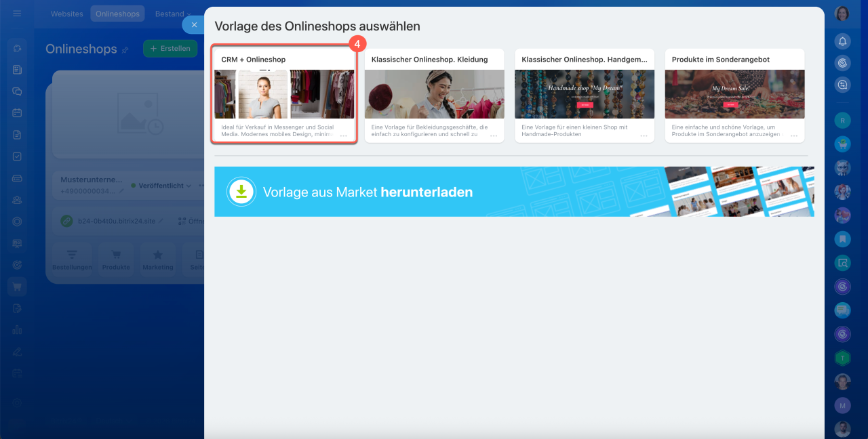
Task: Open the bar chart analytics icon in sidebar
Action: point(17,330)
